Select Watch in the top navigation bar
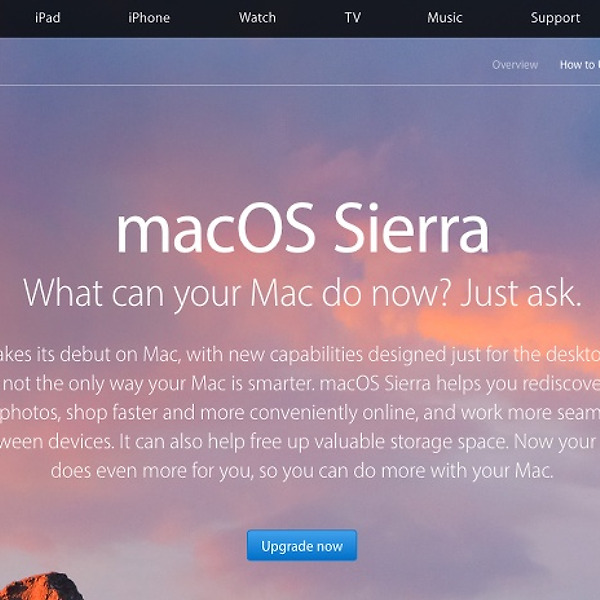This screenshot has width=600, height=600. (x=257, y=18)
